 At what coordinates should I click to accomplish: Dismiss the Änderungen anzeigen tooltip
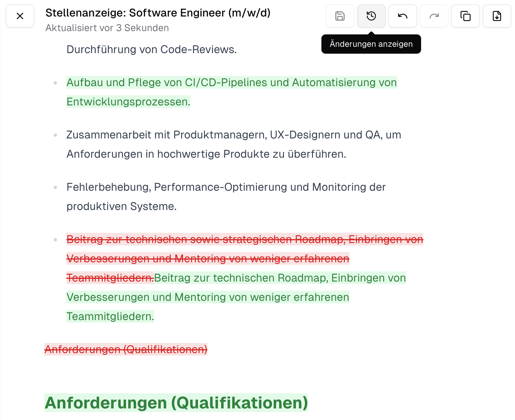(371, 44)
